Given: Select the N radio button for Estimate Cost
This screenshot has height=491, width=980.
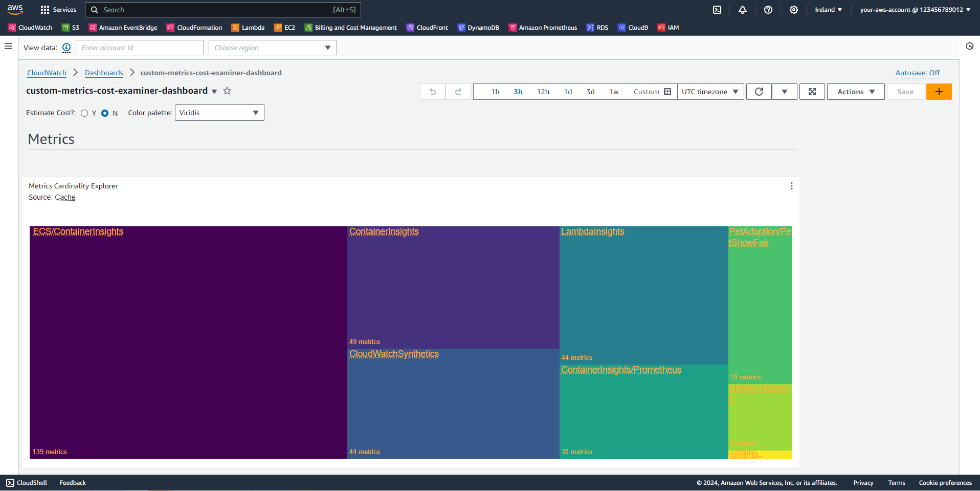Looking at the screenshot, I should point(105,113).
